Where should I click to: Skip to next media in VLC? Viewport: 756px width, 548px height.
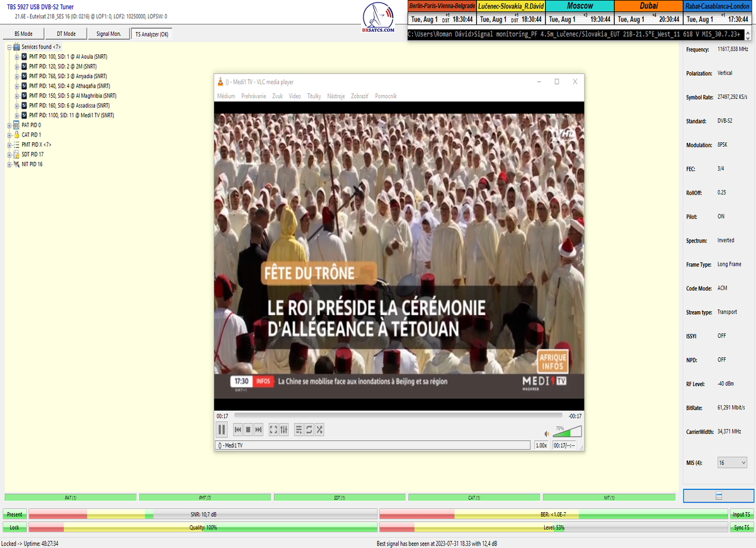point(258,430)
